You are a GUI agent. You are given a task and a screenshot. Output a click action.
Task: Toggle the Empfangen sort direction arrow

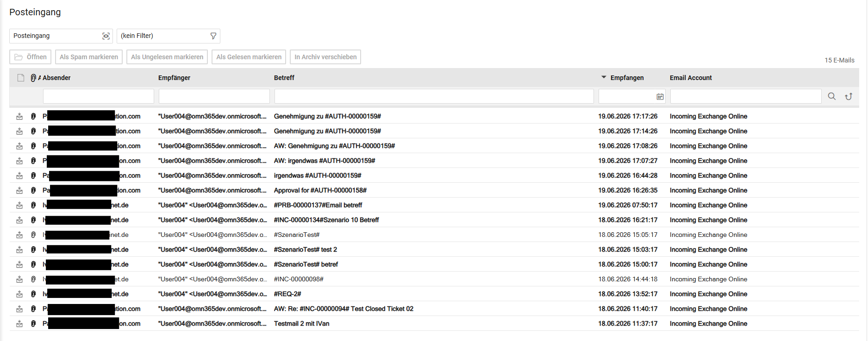coord(604,77)
